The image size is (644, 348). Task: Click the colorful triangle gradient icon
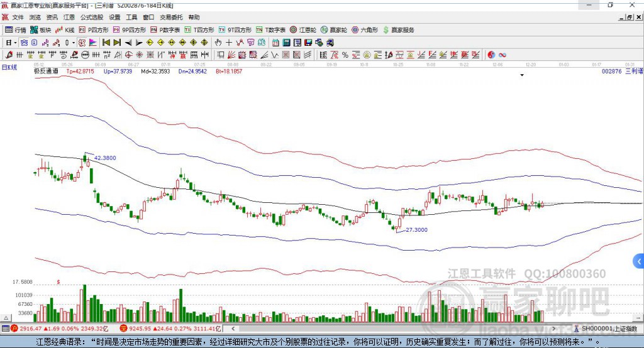[x=93, y=43]
